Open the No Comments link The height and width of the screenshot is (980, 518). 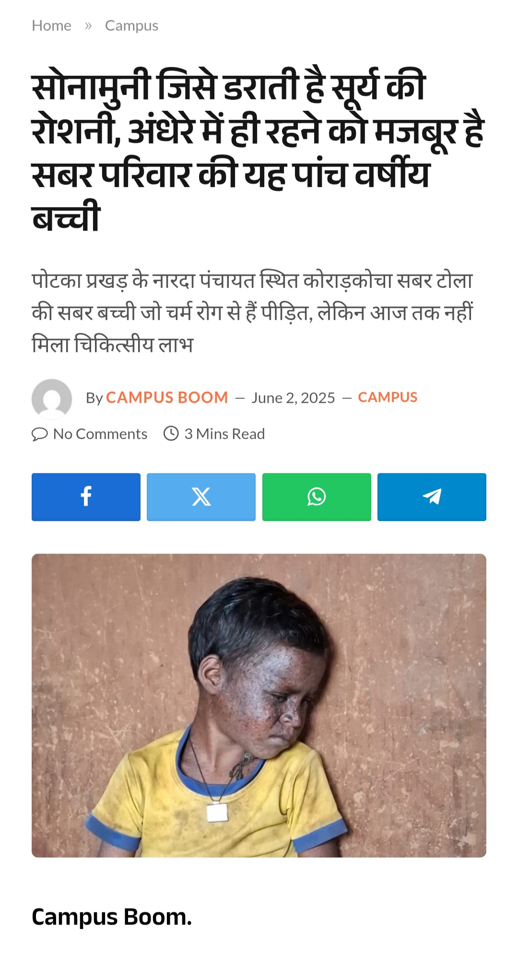pyautogui.click(x=100, y=434)
